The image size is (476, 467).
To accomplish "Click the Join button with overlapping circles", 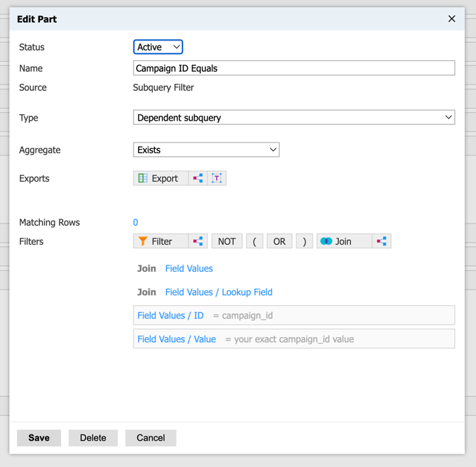I will (344, 241).
